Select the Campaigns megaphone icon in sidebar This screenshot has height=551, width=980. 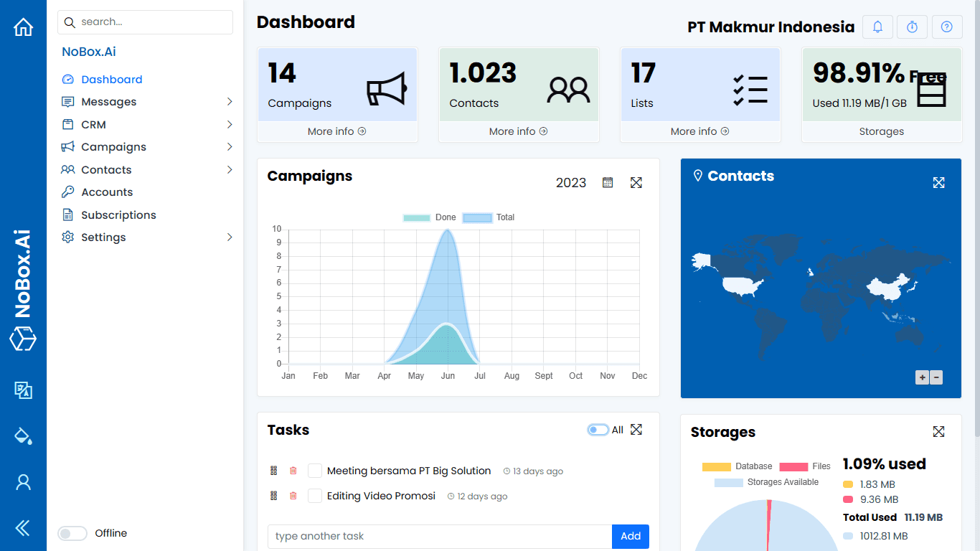(x=68, y=146)
